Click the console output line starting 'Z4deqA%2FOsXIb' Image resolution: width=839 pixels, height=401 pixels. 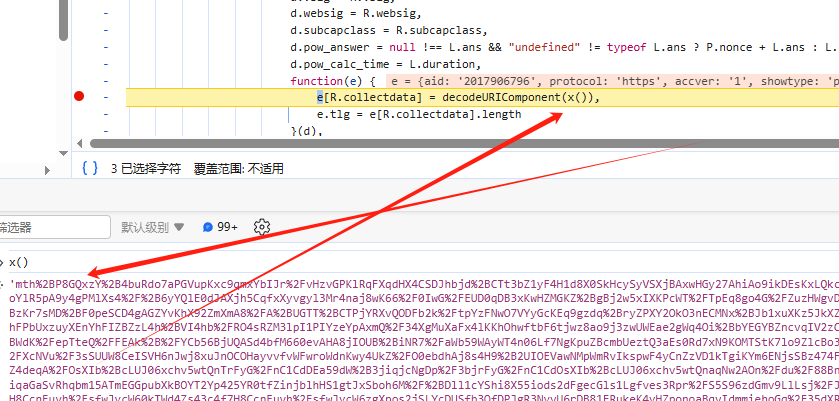tap(424, 370)
